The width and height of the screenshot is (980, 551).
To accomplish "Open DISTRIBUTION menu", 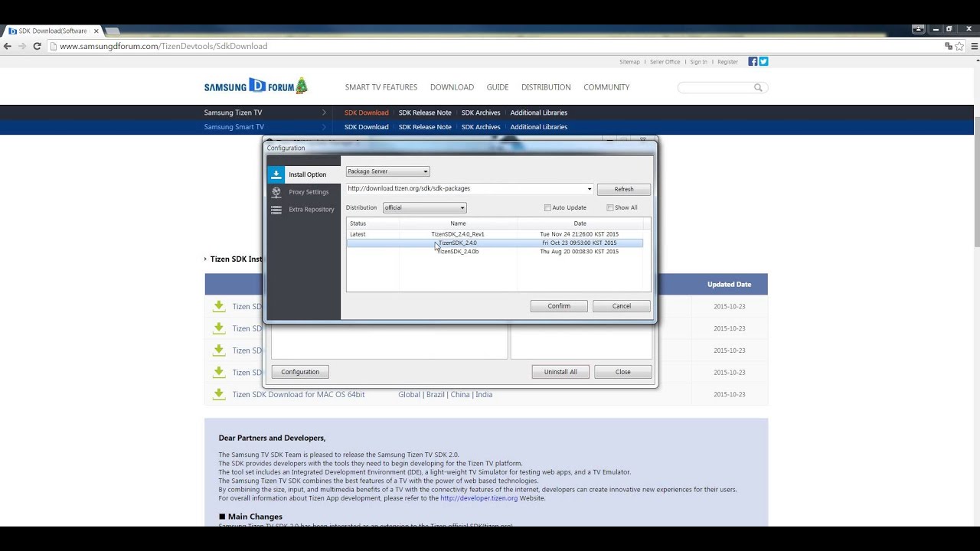I will 546,87.
